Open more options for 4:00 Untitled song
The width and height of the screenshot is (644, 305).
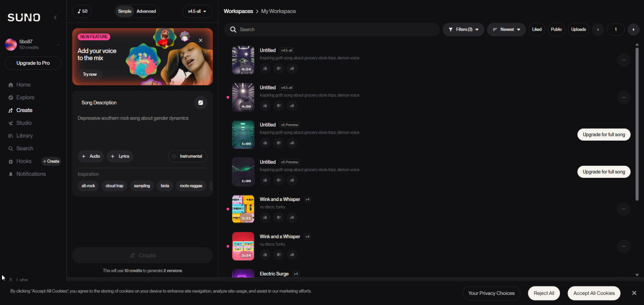click(x=623, y=97)
